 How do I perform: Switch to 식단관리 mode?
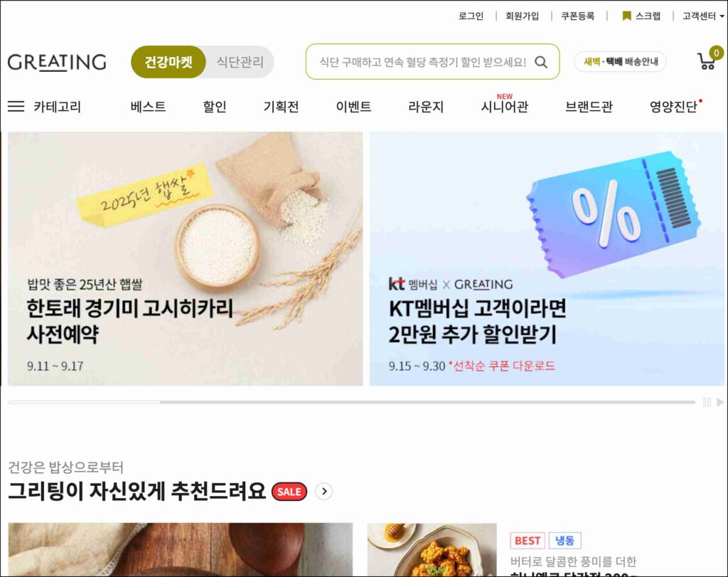(240, 62)
